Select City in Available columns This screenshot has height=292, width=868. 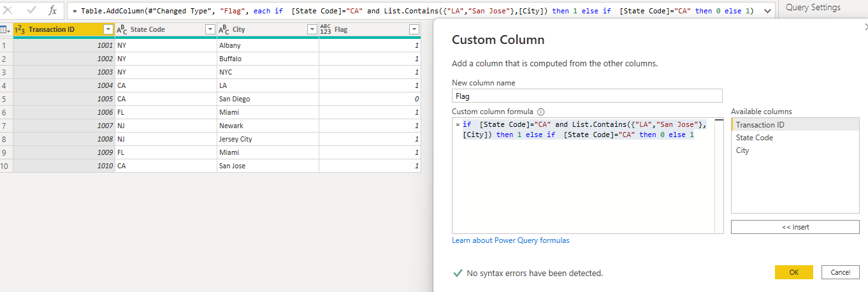point(795,150)
